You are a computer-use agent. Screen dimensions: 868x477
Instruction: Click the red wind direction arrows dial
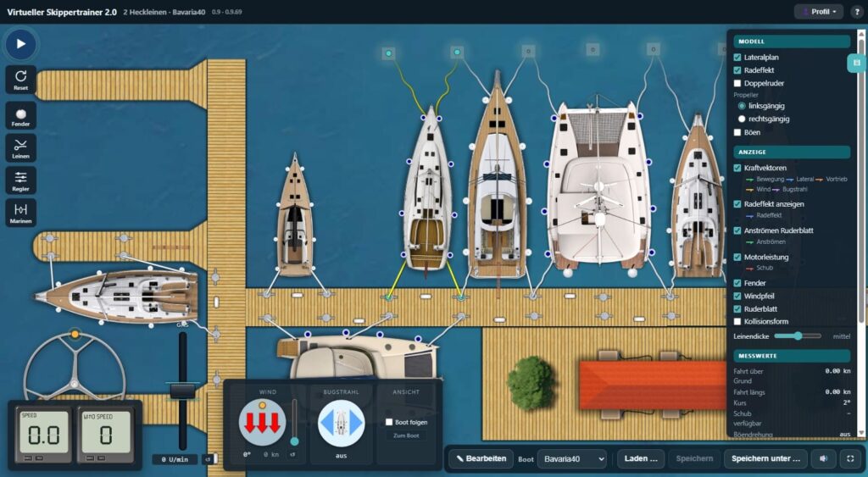(x=263, y=422)
